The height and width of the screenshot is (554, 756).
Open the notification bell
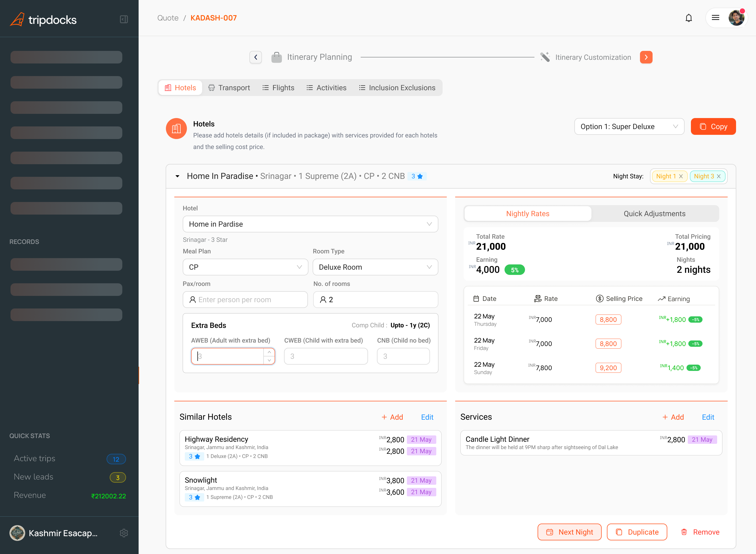point(688,18)
